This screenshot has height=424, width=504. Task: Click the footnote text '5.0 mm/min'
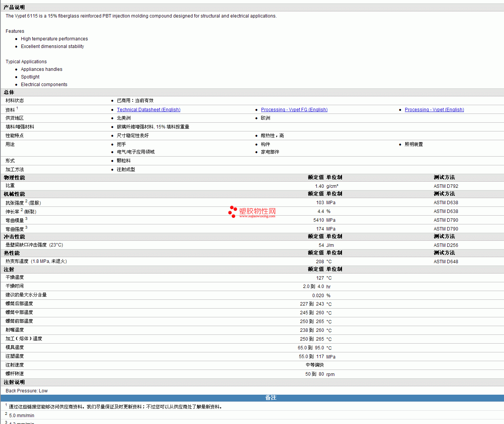[22, 416]
